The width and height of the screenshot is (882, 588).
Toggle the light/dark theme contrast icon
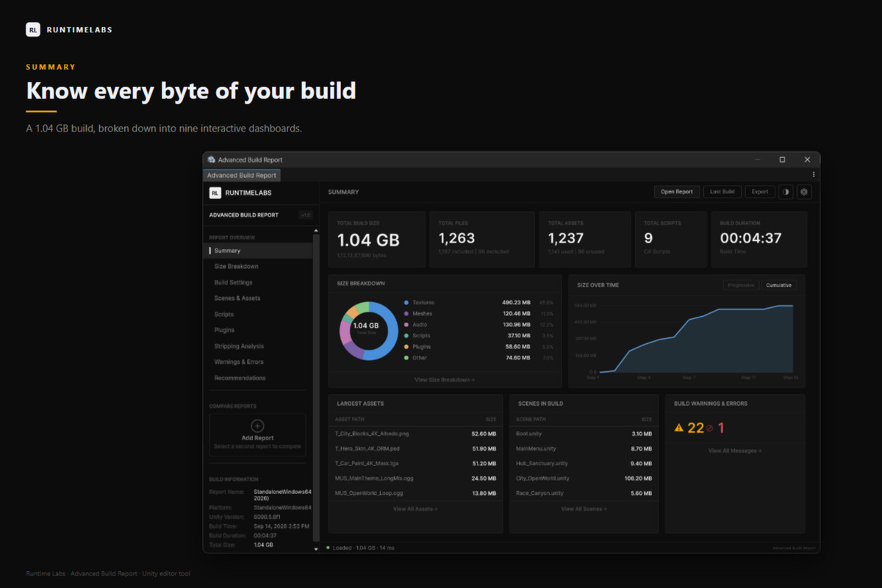(786, 192)
